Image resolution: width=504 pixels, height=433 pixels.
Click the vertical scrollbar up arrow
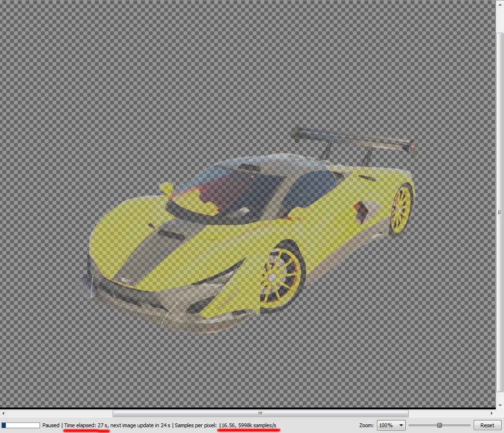click(x=500, y=4)
